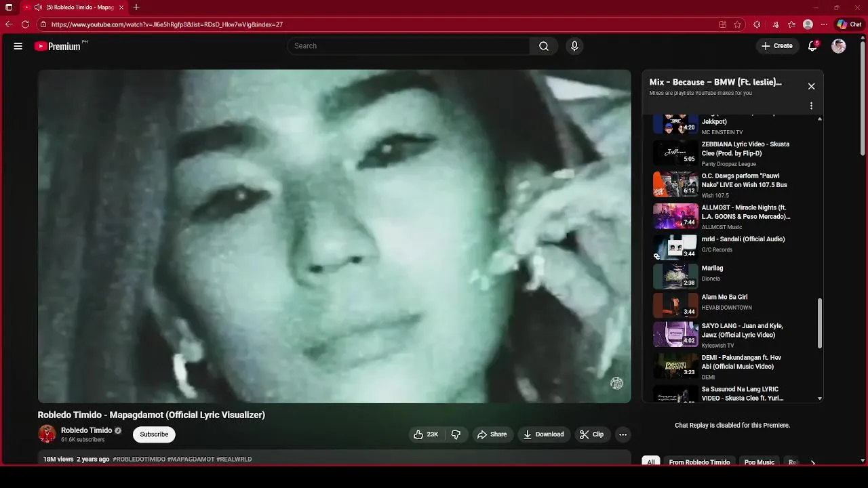Start voice search with the microphone
The width and height of the screenshot is (868, 488).
click(574, 46)
